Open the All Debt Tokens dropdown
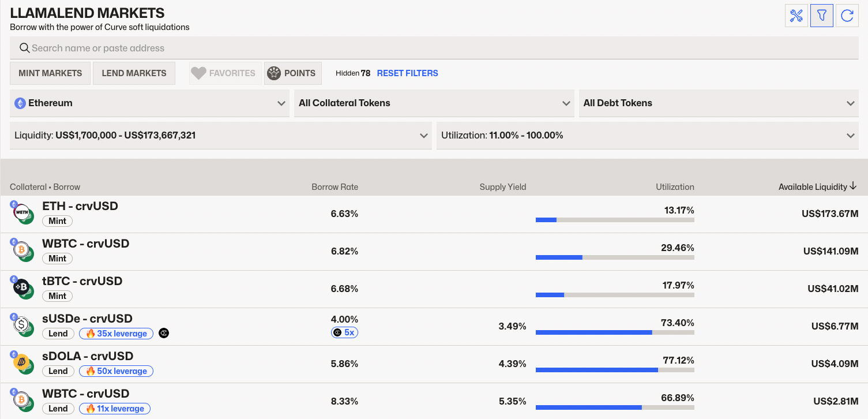 tap(719, 103)
